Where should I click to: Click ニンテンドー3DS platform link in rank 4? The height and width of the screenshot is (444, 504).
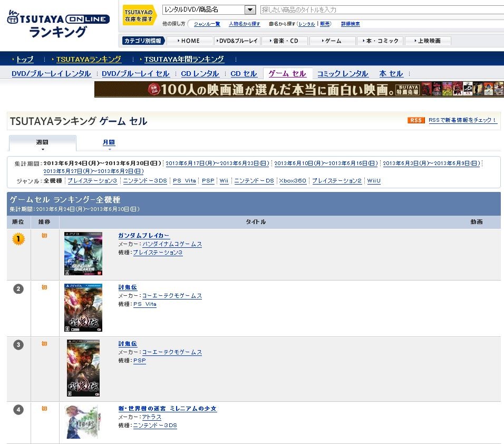155,426
